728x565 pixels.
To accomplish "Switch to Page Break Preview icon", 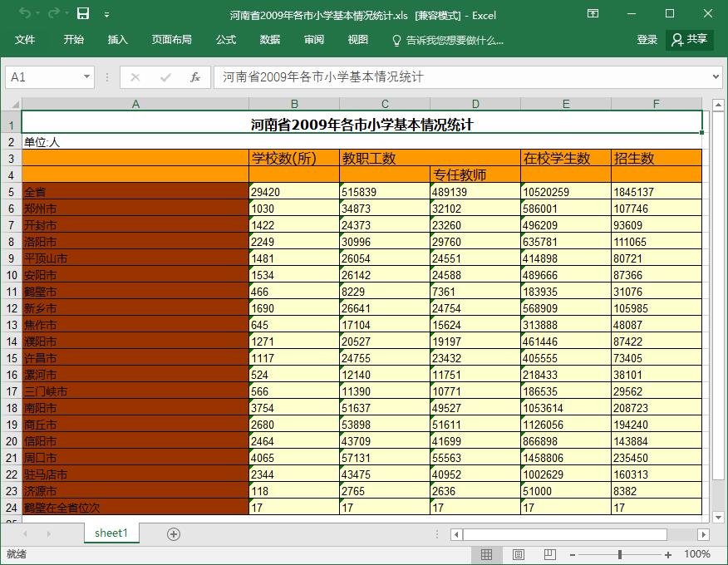I will coord(549,554).
